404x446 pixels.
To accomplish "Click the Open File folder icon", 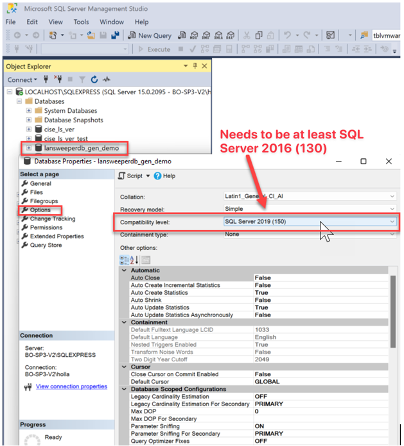I will click(x=91, y=35).
